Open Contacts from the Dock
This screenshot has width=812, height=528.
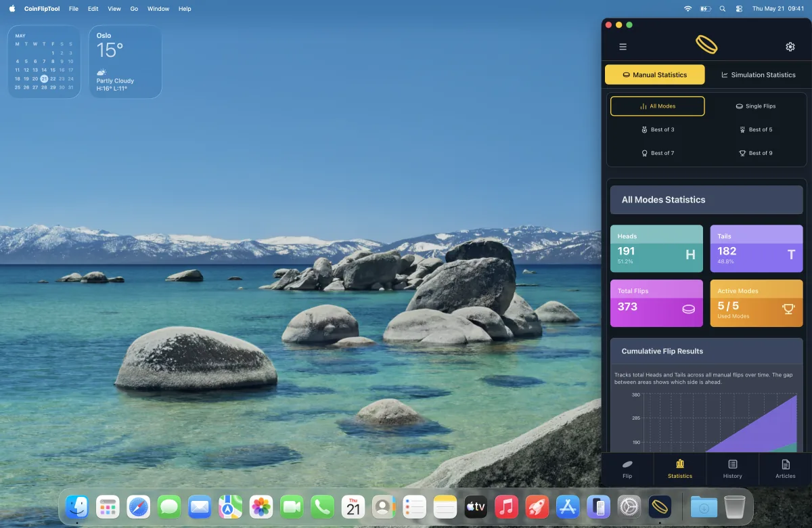tap(384, 506)
